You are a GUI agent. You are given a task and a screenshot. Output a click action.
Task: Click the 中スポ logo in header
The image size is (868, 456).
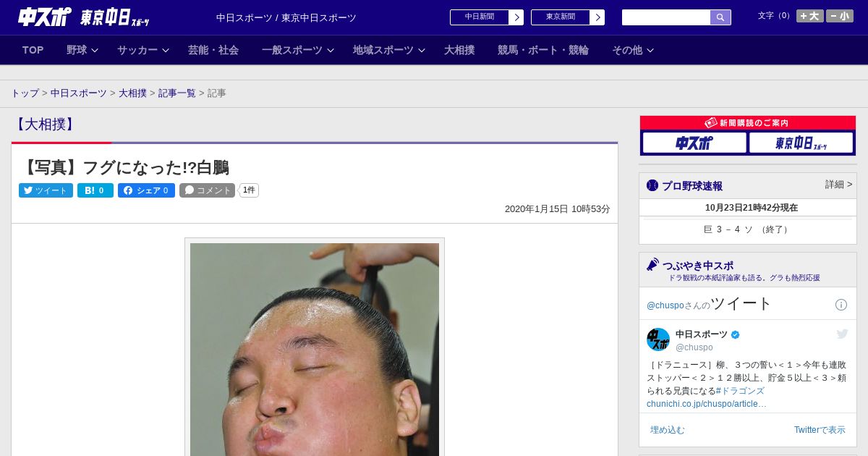(x=44, y=17)
